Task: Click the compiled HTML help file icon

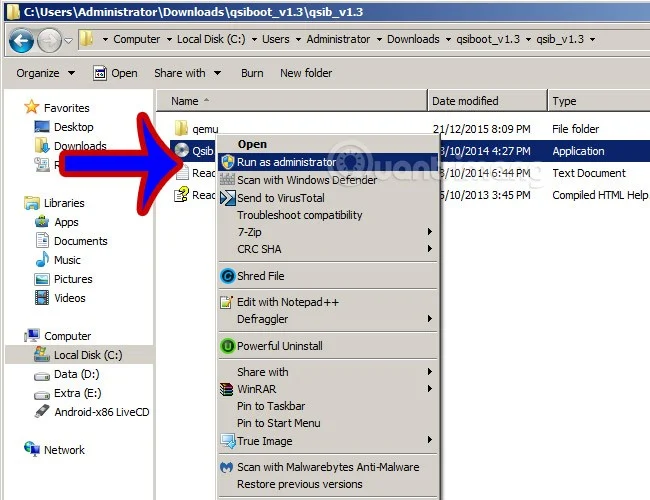Action: [181, 194]
